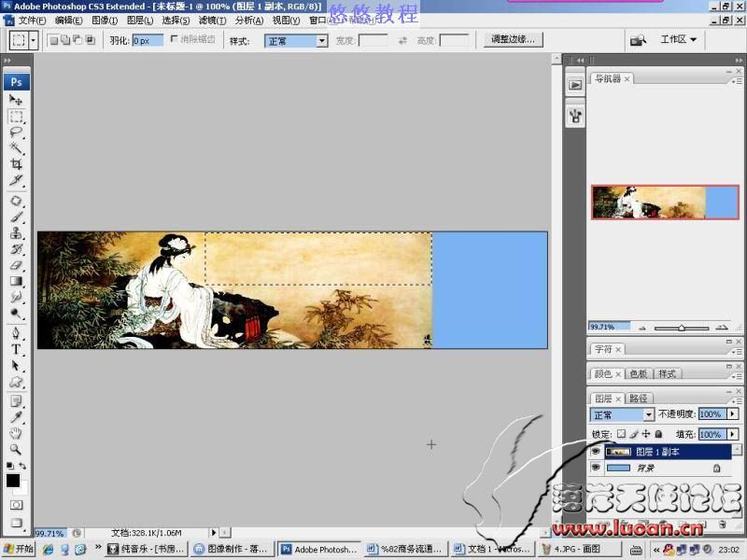This screenshot has width=747, height=560.
Task: Open the status bar info arrow
Action: click(x=214, y=532)
